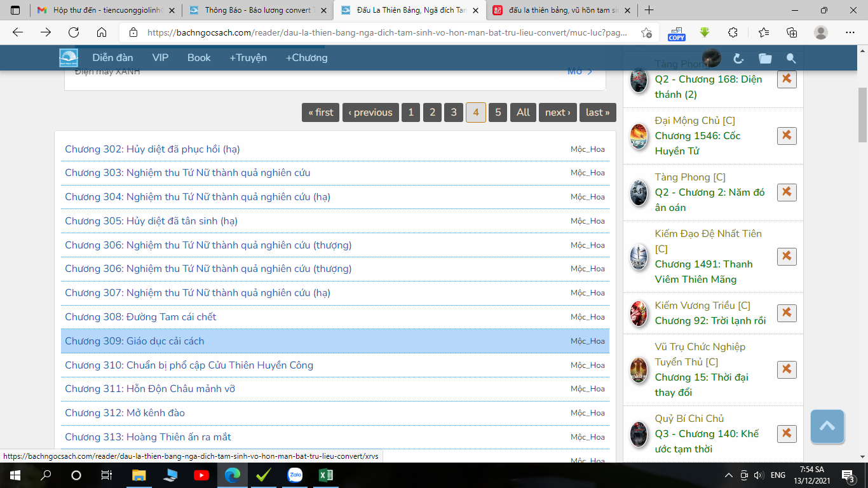Open the browser Favorites list icon
This screenshot has height=488, width=868.
(764, 32)
